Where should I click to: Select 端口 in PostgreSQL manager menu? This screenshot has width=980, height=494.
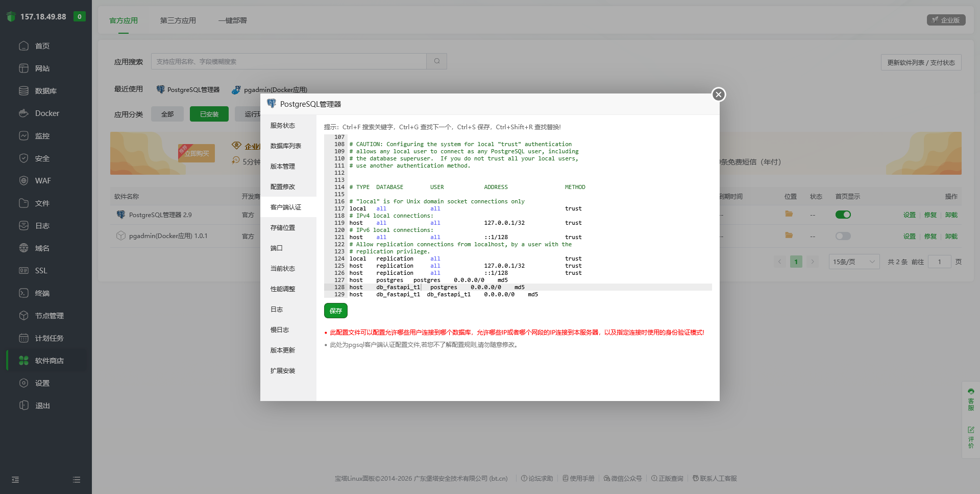pos(288,248)
